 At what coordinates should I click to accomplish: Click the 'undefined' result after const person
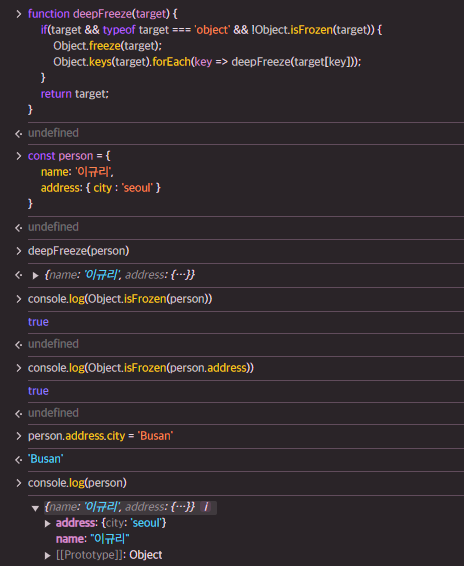53,227
